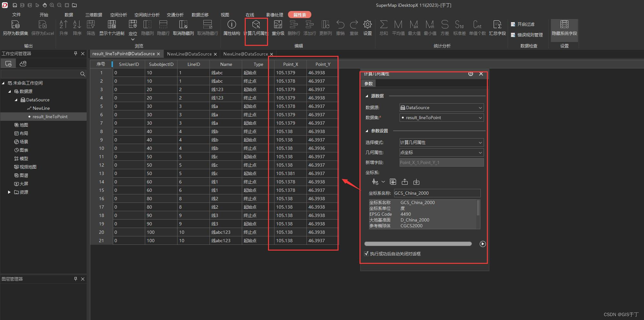Viewport: 644px width, 320px height.
Task: Pin the 工作空间管理器 panel
Action: [76, 53]
